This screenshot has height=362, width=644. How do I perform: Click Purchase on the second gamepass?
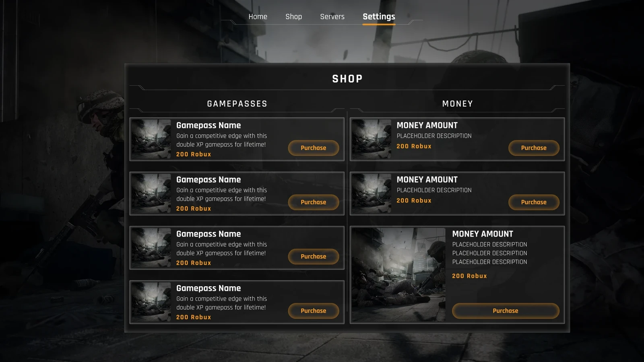point(313,202)
